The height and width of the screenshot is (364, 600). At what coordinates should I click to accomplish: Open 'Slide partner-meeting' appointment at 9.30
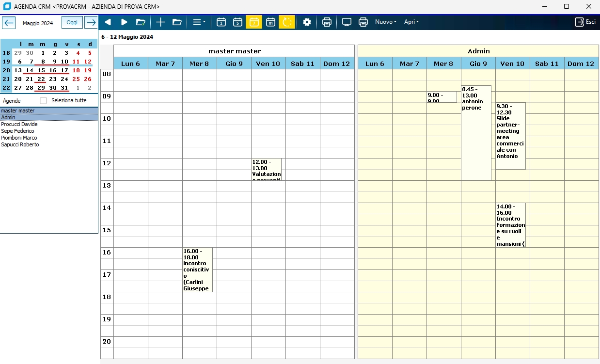[x=510, y=136]
